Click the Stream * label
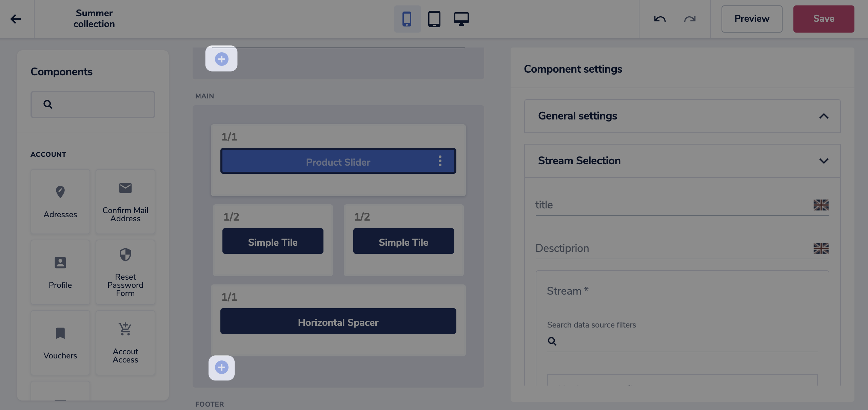The height and width of the screenshot is (410, 868). tap(568, 291)
